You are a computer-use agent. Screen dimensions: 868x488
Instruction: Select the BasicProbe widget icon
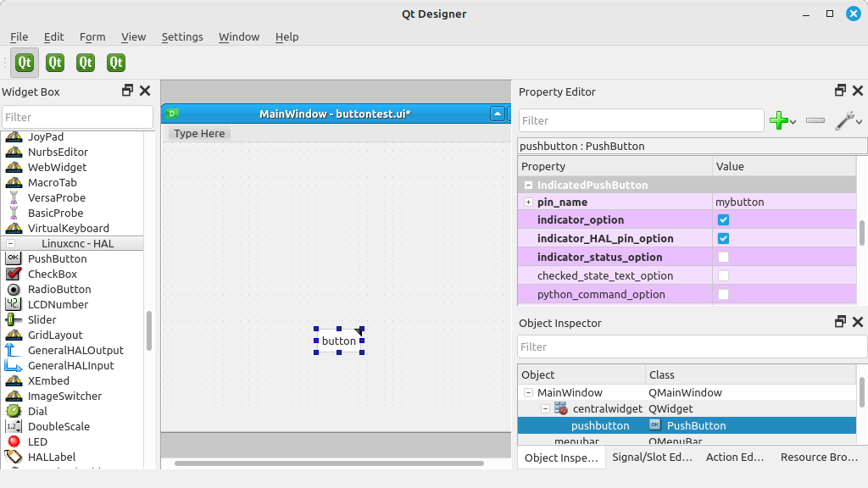[14, 213]
